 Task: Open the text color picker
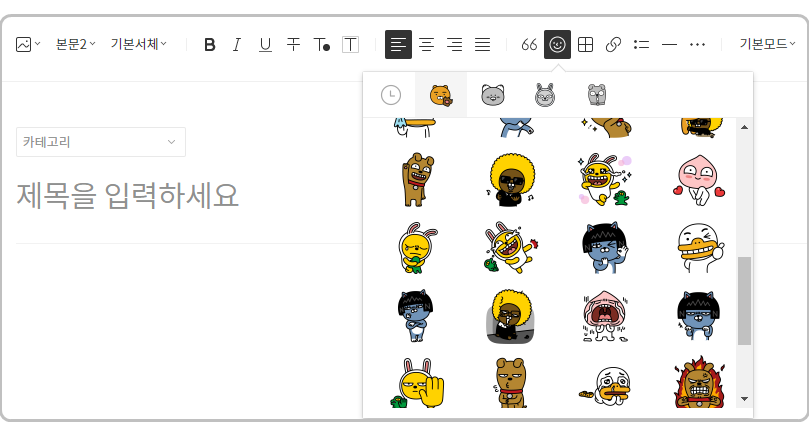[x=321, y=45]
